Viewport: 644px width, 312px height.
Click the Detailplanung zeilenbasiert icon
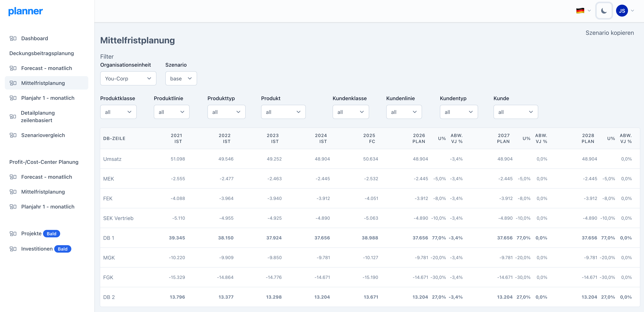(13, 117)
